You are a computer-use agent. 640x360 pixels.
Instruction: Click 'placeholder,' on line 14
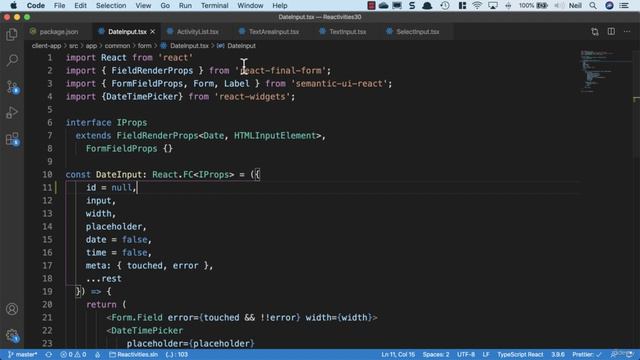tap(116, 227)
